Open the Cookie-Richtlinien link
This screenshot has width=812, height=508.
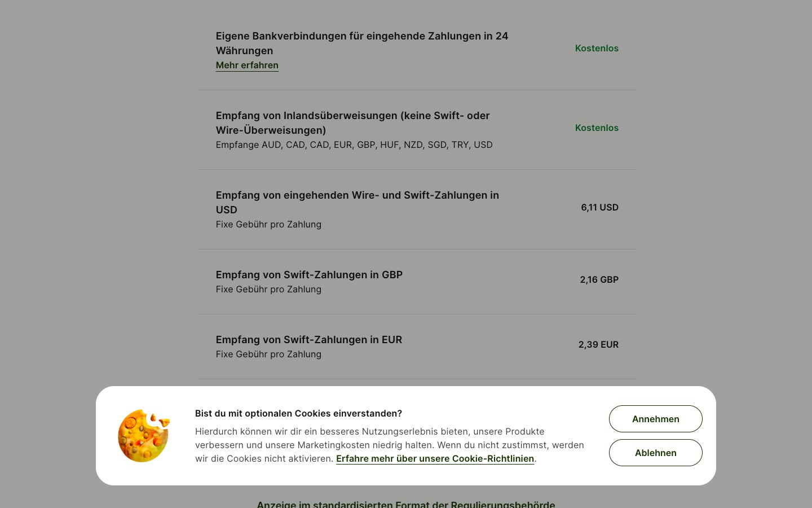click(435, 458)
